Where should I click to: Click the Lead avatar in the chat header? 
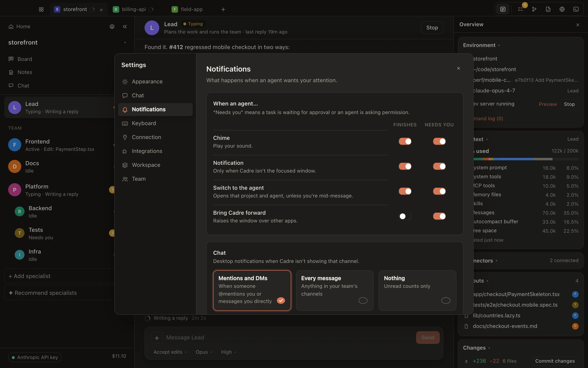(152, 28)
